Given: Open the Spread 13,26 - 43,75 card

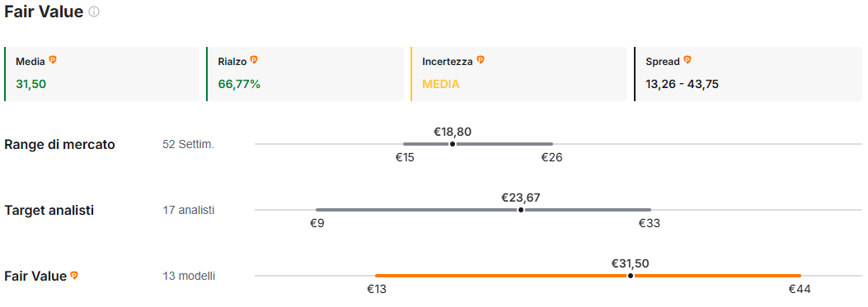Looking at the screenshot, I should pos(748,74).
